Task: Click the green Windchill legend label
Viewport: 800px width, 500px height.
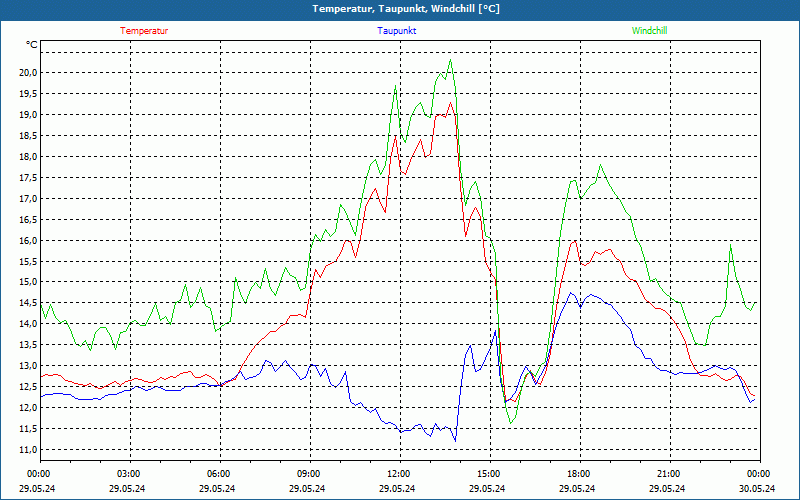Action: 650,31
